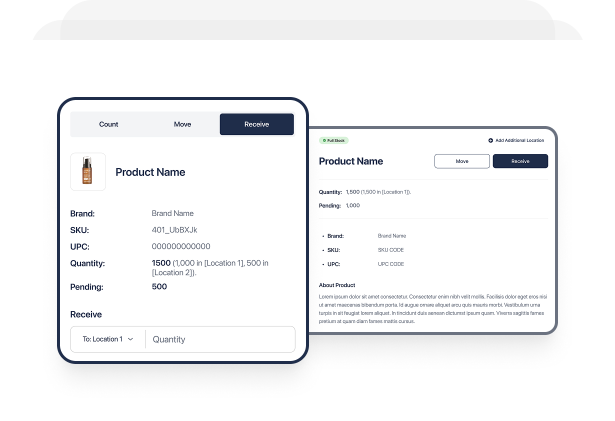Click the UPC CODE value in desktop panel
This screenshot has width=615, height=421.
391,264
